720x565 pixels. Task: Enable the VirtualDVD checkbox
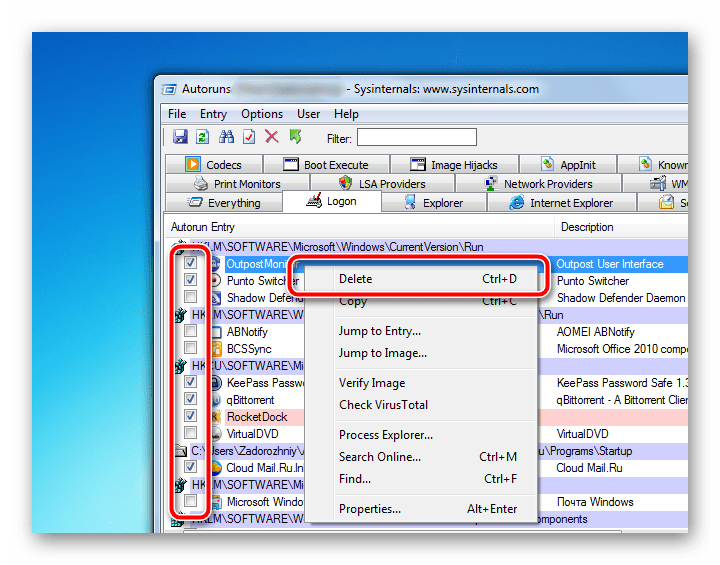[x=190, y=432]
